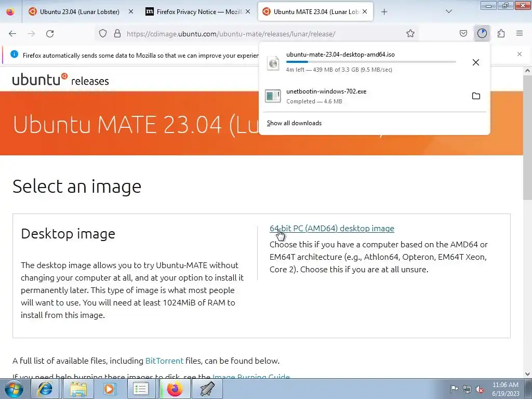Click the checklist app taskbar icon

141,389
